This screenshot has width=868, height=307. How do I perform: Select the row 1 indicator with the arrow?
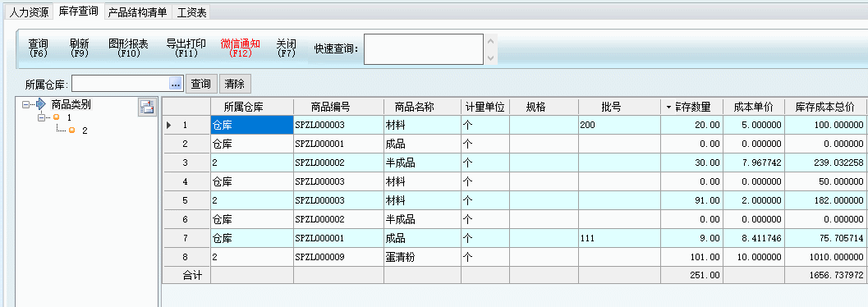click(x=186, y=125)
